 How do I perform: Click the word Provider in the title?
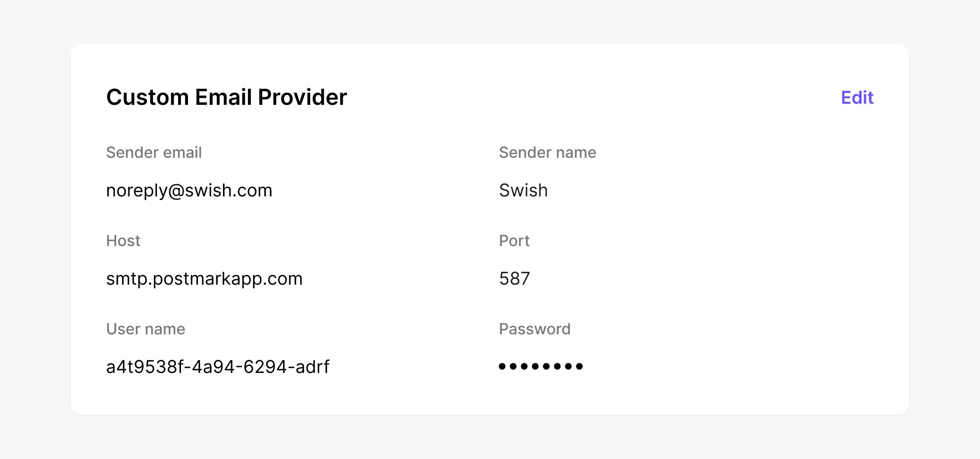tap(302, 97)
